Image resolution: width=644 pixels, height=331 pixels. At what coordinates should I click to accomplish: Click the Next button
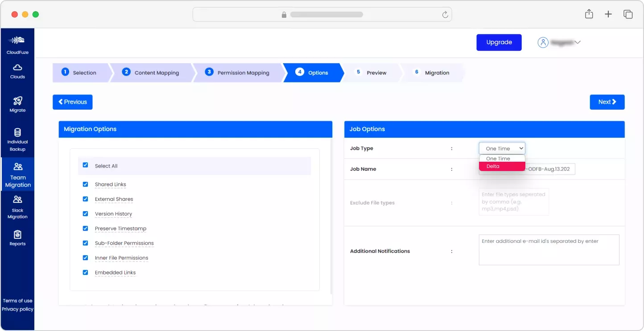click(x=607, y=102)
